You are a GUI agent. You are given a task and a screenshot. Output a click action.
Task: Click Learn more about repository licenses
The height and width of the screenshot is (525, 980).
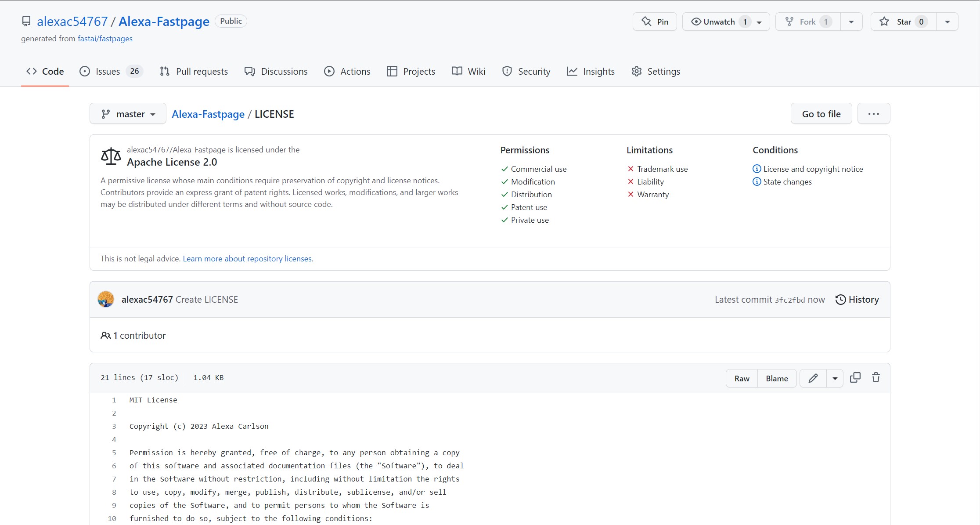click(x=248, y=259)
